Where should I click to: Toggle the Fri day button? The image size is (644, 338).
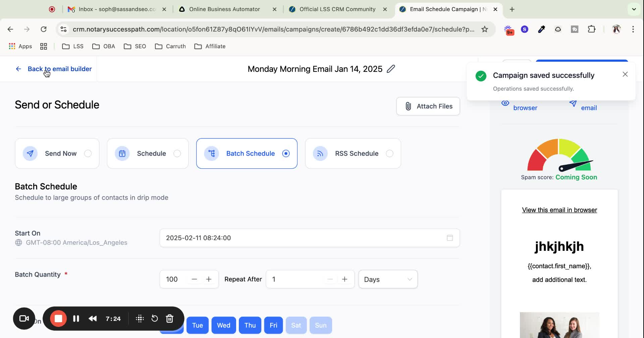[273, 325]
